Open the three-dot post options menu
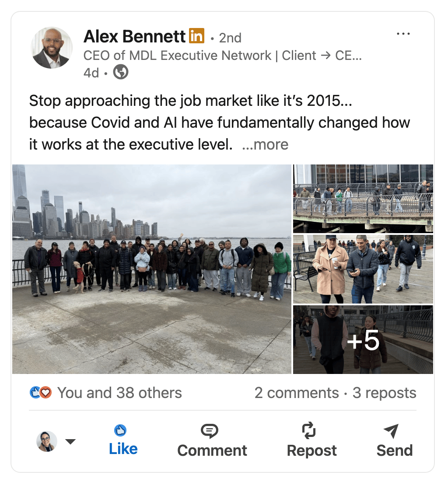Viewport: 448px width, 482px height. 403,34
